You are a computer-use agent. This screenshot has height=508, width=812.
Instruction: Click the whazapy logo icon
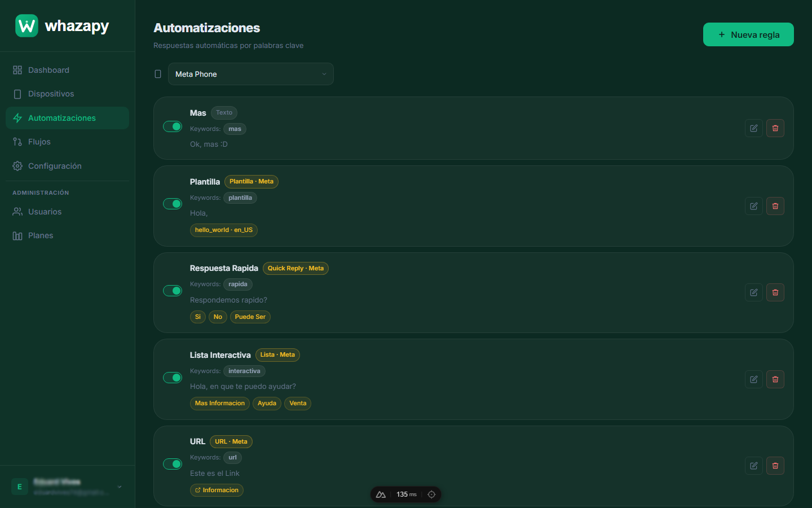point(27,26)
